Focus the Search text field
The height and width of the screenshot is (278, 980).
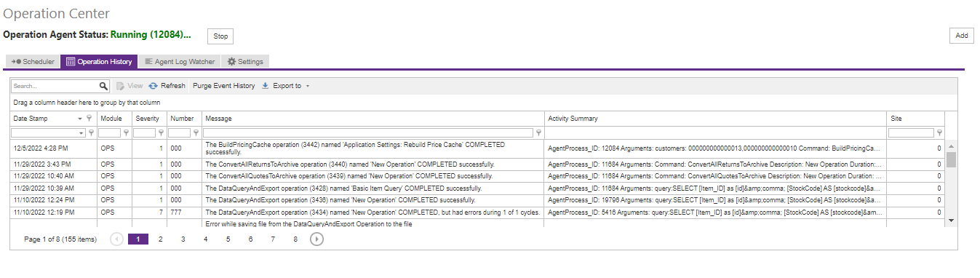[55, 86]
